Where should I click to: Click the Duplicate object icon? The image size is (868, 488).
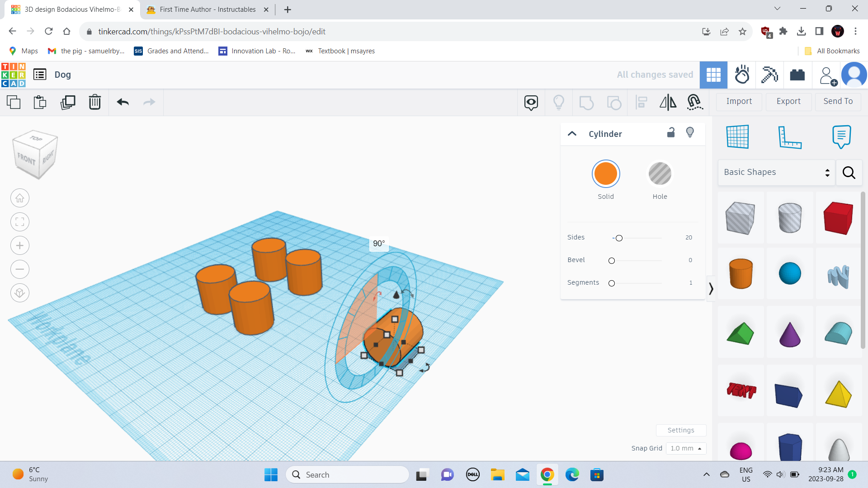(67, 101)
